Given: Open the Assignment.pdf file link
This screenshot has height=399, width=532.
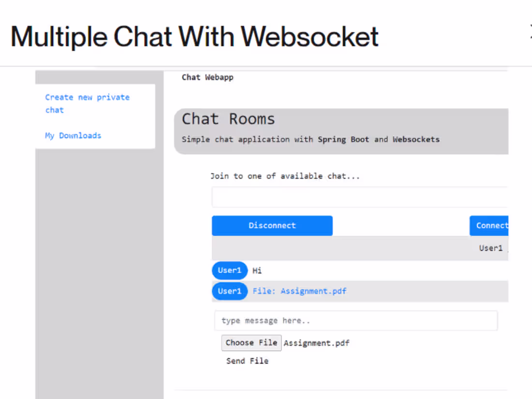Looking at the screenshot, I should pos(313,291).
